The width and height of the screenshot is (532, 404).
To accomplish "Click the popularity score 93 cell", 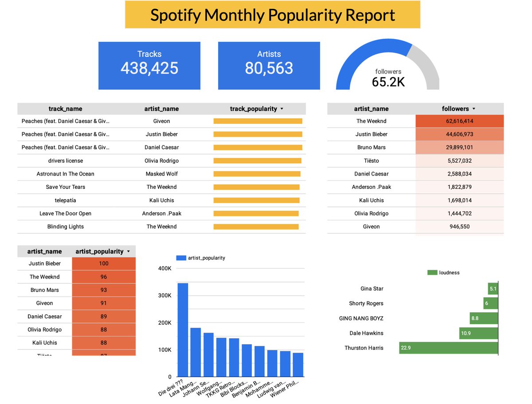I will (104, 290).
